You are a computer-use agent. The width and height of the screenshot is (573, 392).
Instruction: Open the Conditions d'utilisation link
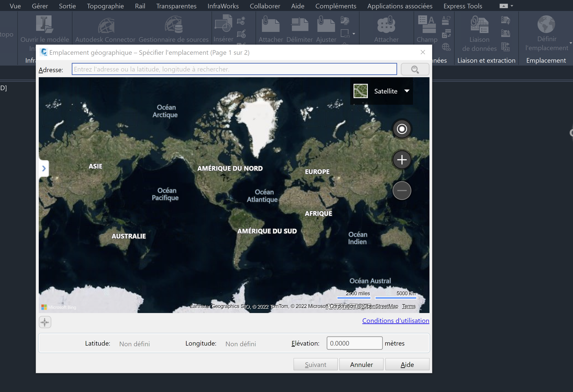click(396, 321)
